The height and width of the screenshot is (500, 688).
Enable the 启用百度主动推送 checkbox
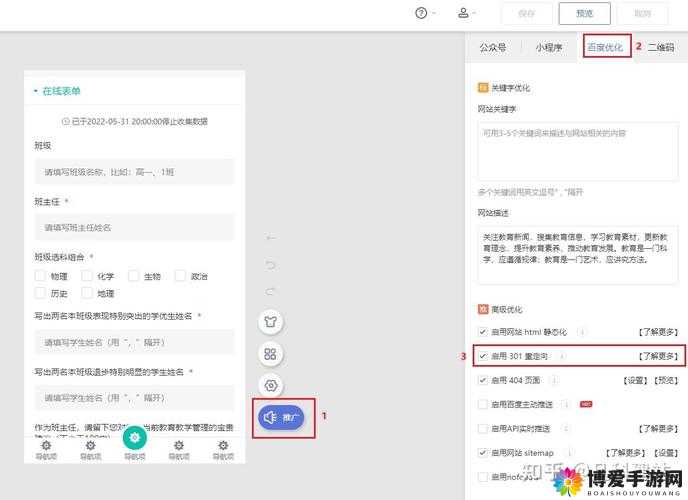[483, 404]
